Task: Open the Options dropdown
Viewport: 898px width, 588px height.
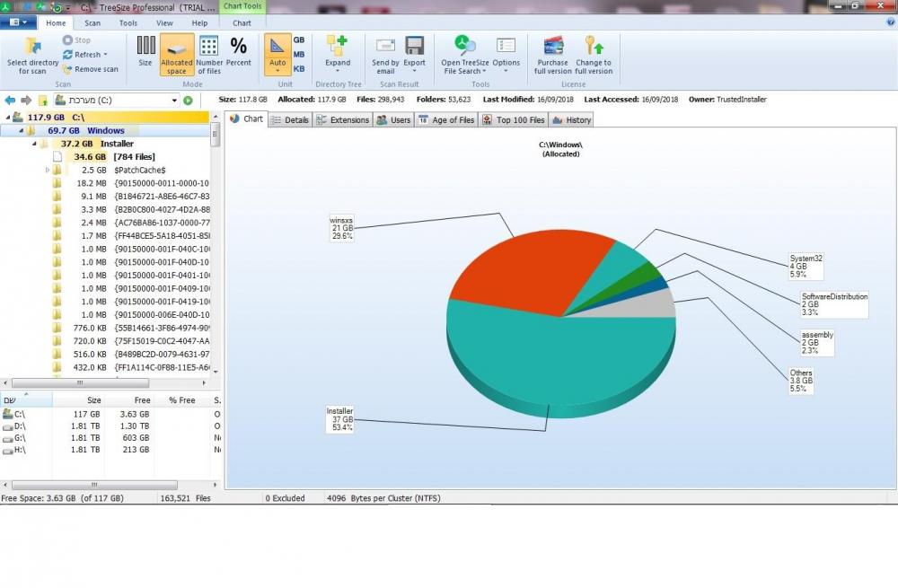Action: (x=506, y=55)
